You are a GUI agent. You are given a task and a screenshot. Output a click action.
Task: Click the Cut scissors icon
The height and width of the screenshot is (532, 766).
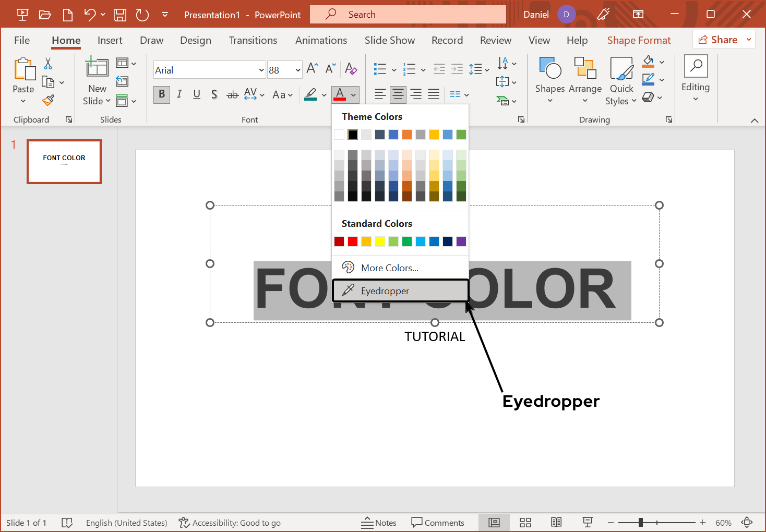(x=48, y=64)
